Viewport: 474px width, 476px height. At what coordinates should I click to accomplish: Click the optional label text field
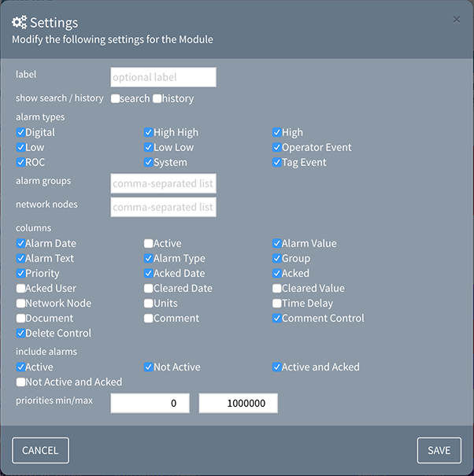pos(163,77)
